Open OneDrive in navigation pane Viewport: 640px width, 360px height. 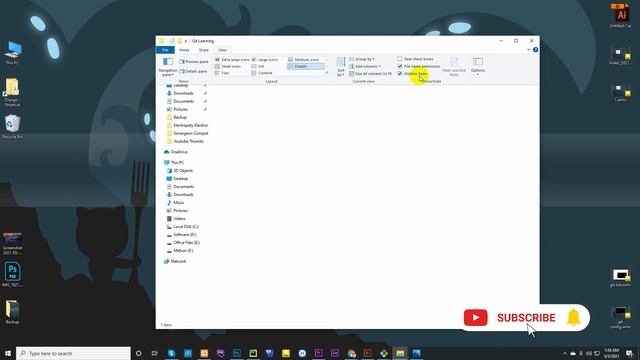[176, 152]
